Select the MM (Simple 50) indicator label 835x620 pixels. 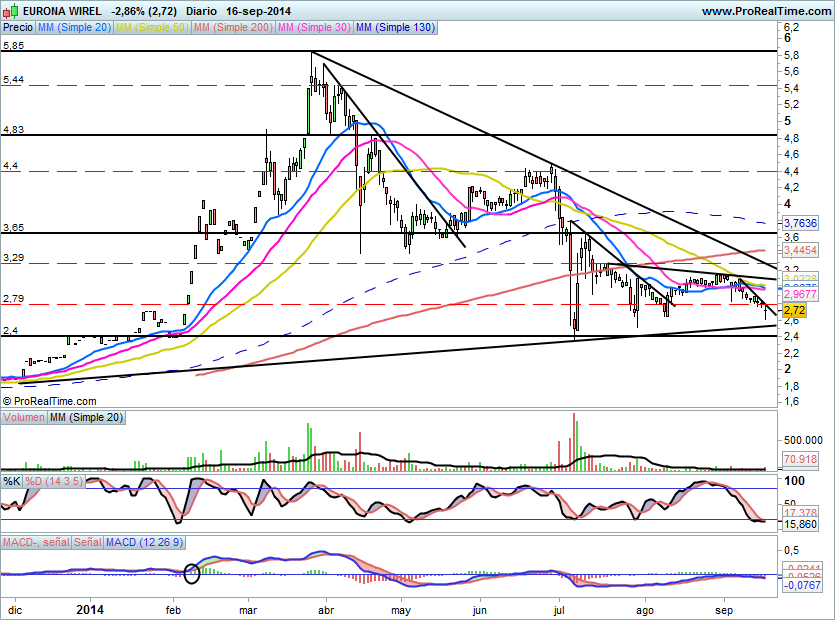click(152, 27)
